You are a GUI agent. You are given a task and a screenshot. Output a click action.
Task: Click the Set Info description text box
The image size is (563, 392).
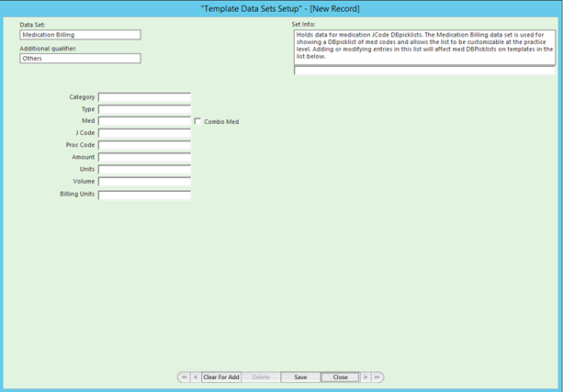pos(424,47)
